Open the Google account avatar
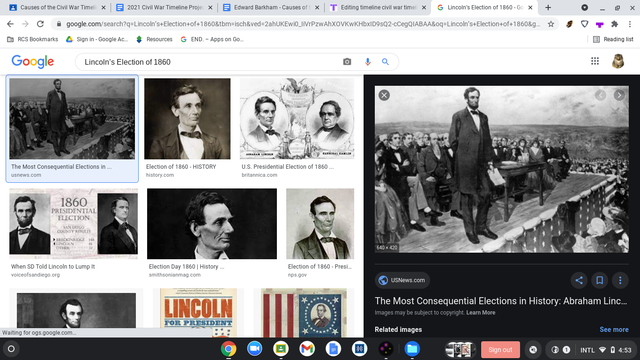The width and height of the screenshot is (640, 360). (618, 61)
